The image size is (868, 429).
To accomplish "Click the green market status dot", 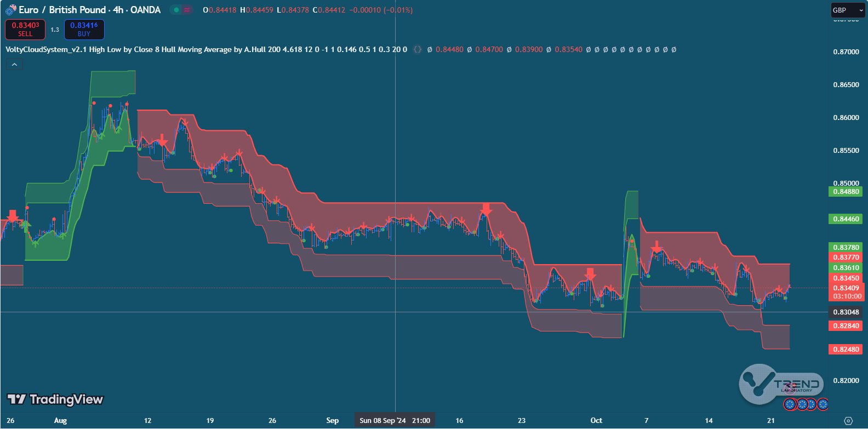I will coord(176,10).
